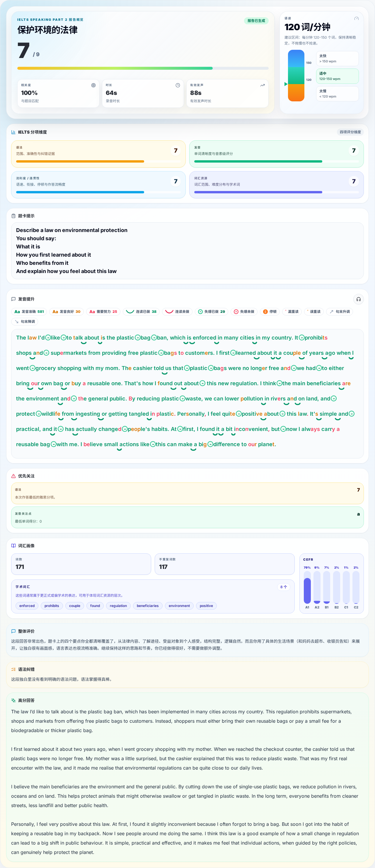
Task: Click the C2 bar label in CEFR chart
Action: point(356,607)
